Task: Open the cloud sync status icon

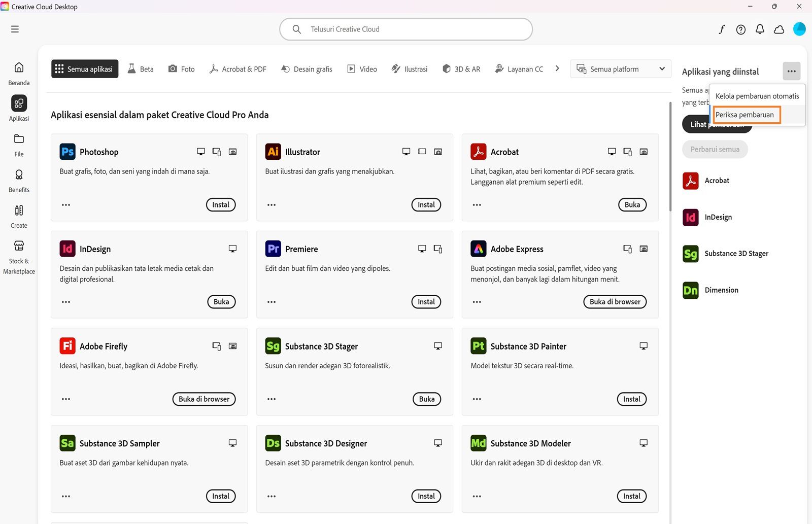Action: [x=779, y=29]
